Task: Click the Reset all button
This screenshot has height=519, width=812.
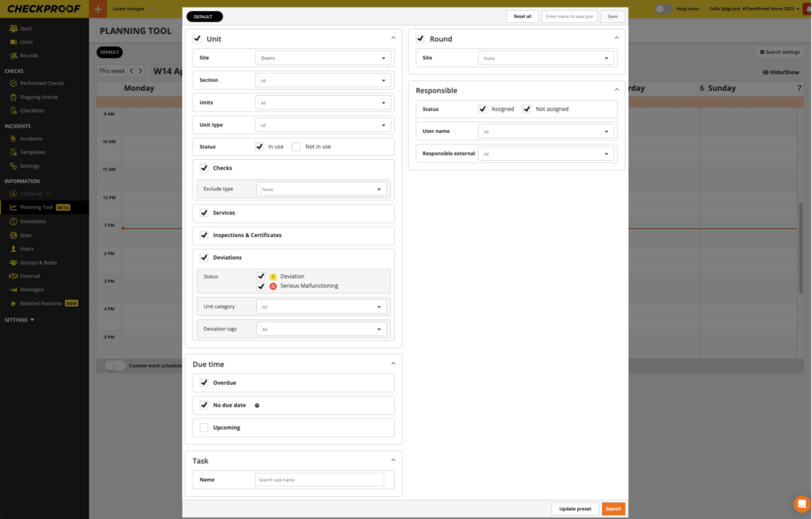Action: pos(522,17)
